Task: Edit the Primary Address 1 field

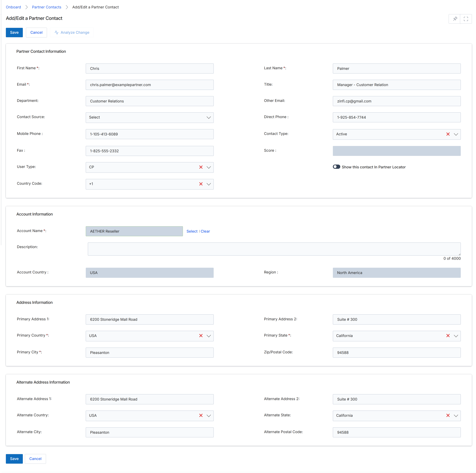Action: [x=150, y=319]
